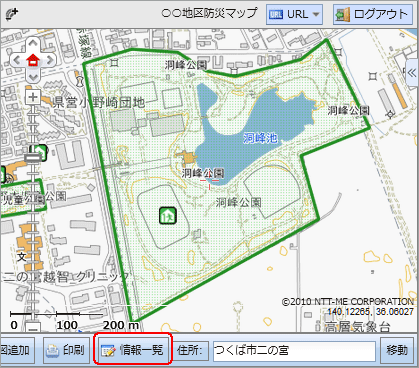Pan the map left with the arrow
The width and height of the screenshot is (419, 368).
[16, 60]
